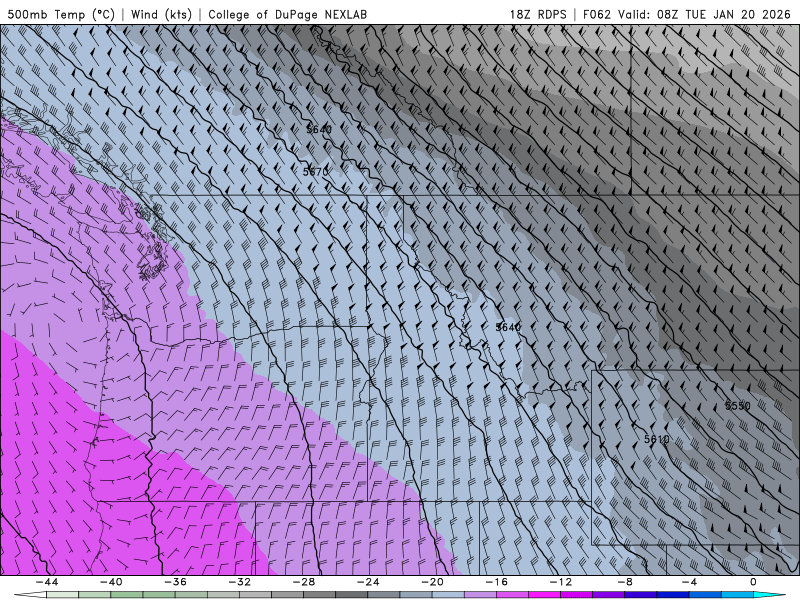Click the -8 color bar label
800x600 pixels.
(x=625, y=582)
